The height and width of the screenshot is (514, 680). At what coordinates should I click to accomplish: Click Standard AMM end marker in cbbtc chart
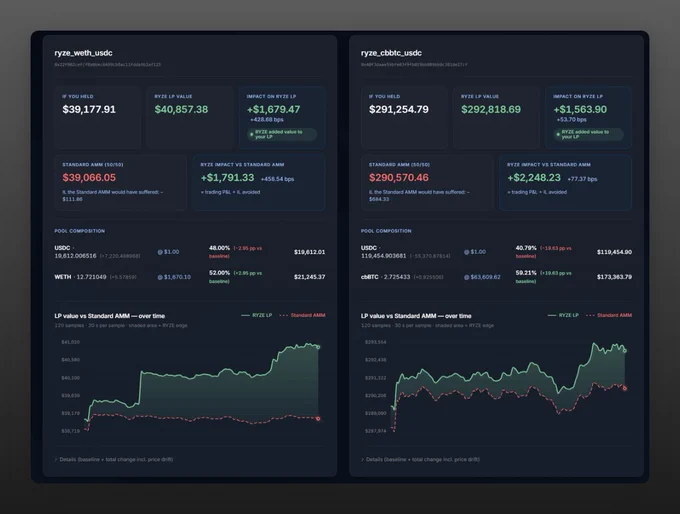click(x=625, y=388)
